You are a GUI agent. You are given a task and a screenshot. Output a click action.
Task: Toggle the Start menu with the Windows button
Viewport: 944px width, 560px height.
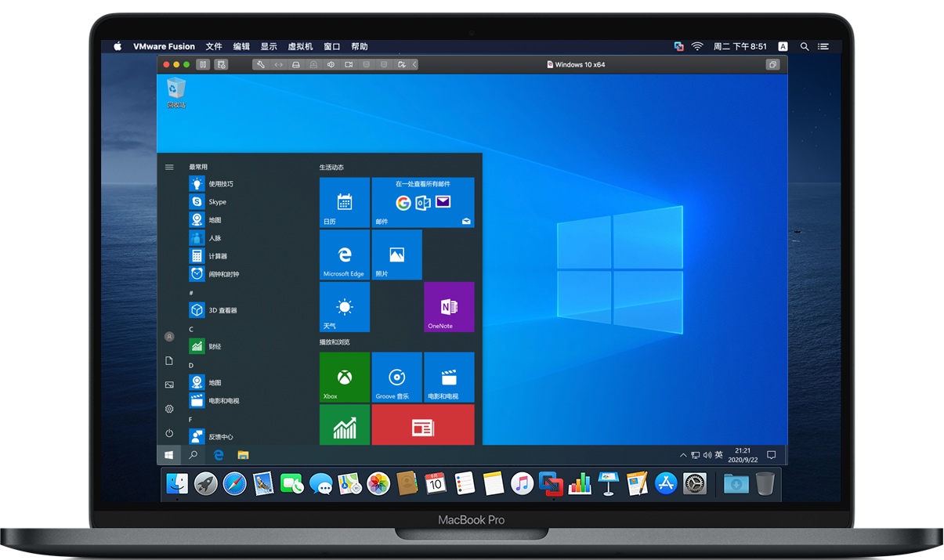pyautogui.click(x=168, y=454)
